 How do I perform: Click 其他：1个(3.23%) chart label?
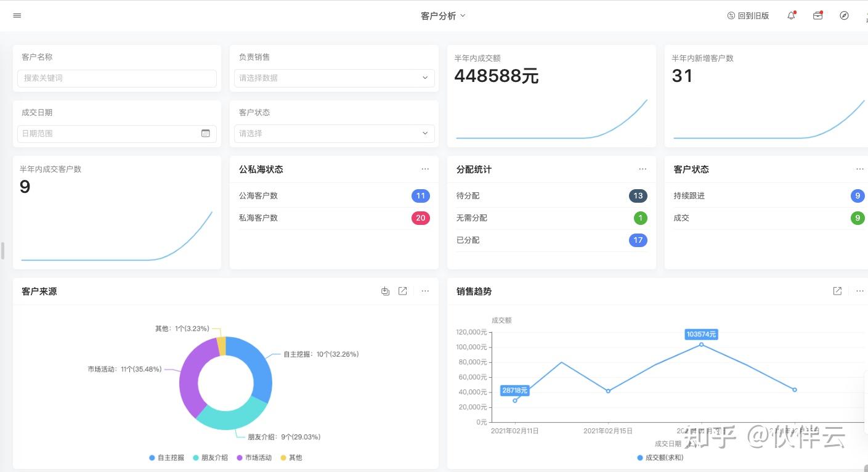[182, 328]
